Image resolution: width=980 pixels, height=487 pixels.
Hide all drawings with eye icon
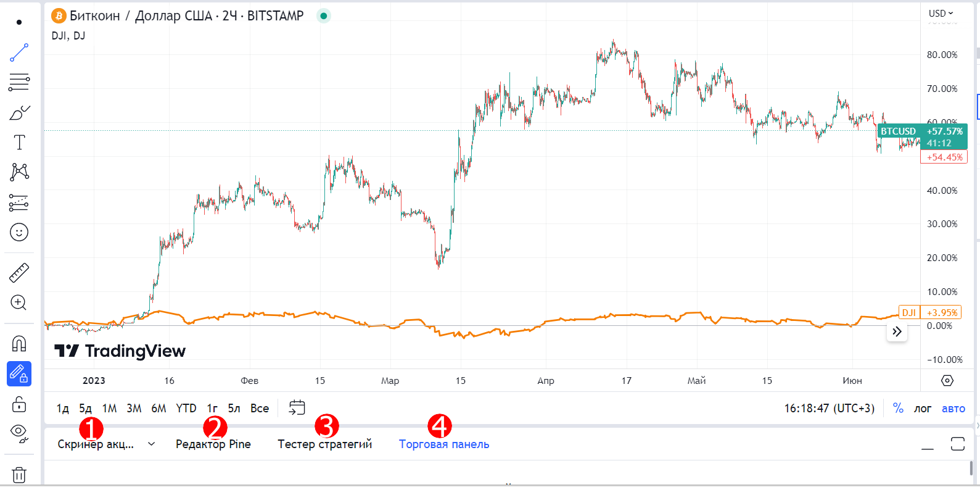(19, 434)
